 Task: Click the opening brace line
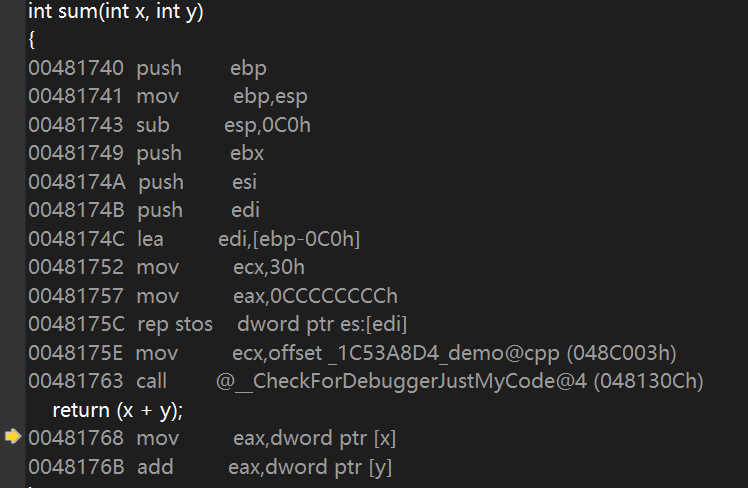tap(31, 40)
